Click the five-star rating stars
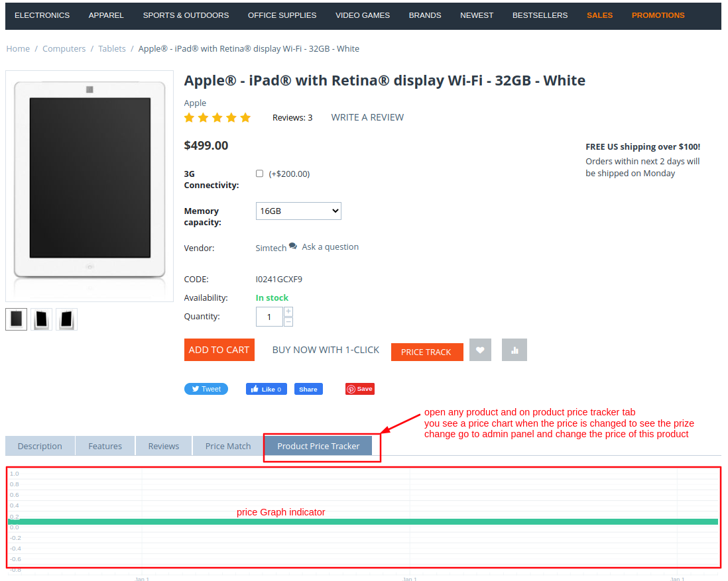 click(217, 117)
